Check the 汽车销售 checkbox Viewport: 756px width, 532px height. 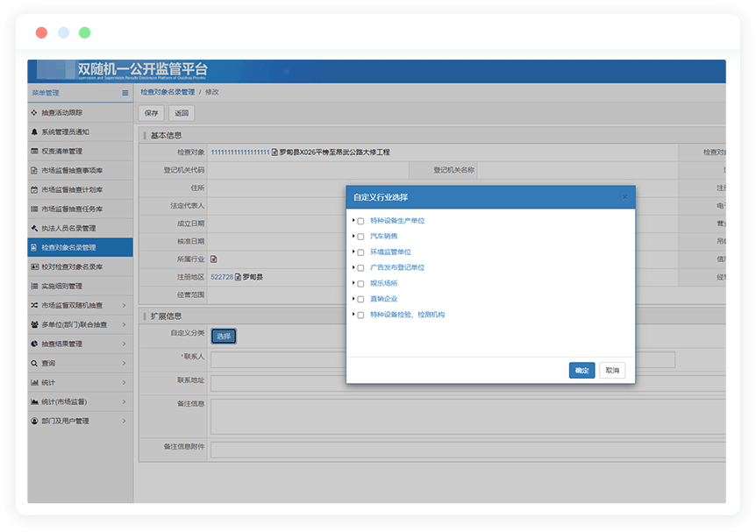(x=360, y=237)
